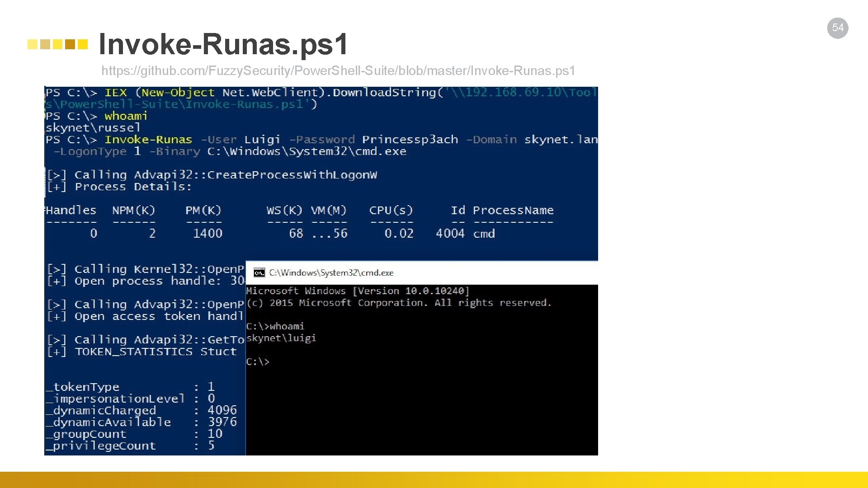Screen dimensions: 868x488
Task: Click the gold footer bar
Action: [x=434, y=479]
